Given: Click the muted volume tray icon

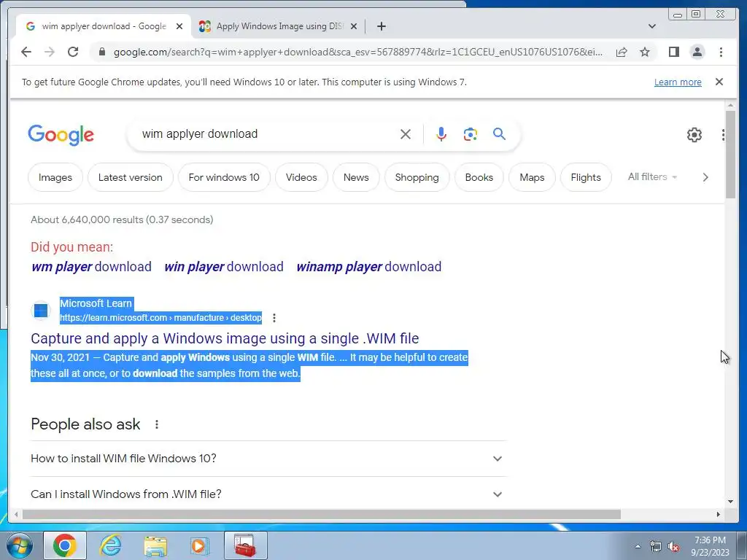Looking at the screenshot, I should pos(673,547).
